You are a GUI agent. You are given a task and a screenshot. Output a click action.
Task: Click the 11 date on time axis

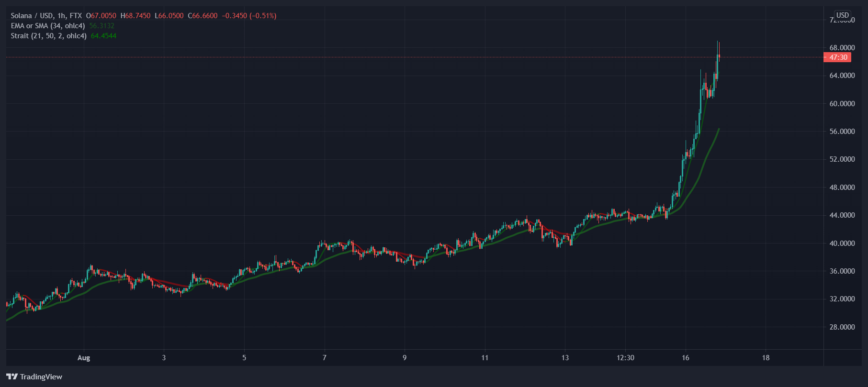485,358
